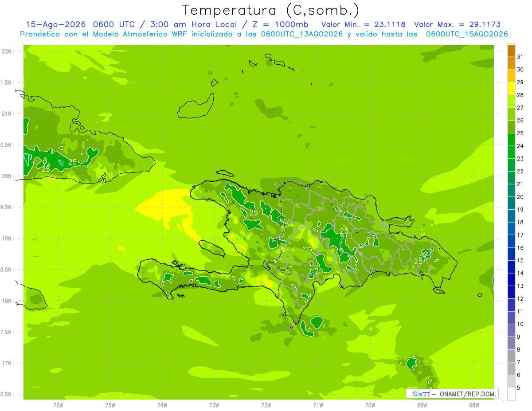The image size is (532, 411).
Task: Click the legend label '28'
Action: tap(520, 95)
